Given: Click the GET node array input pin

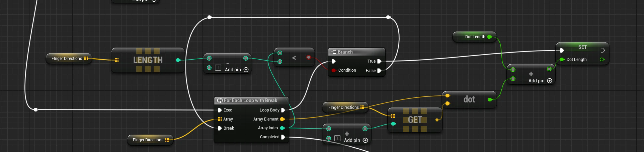Looking at the screenshot, I should [x=393, y=116].
